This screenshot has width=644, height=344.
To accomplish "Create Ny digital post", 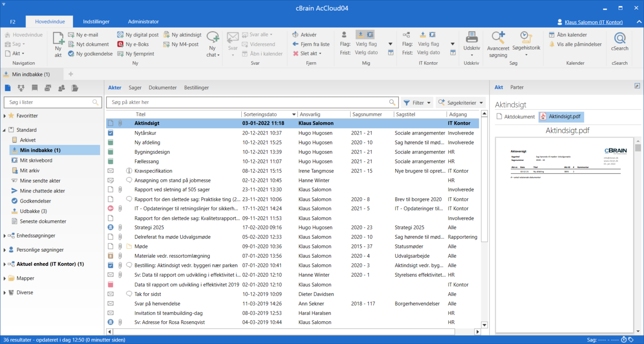I will point(138,35).
